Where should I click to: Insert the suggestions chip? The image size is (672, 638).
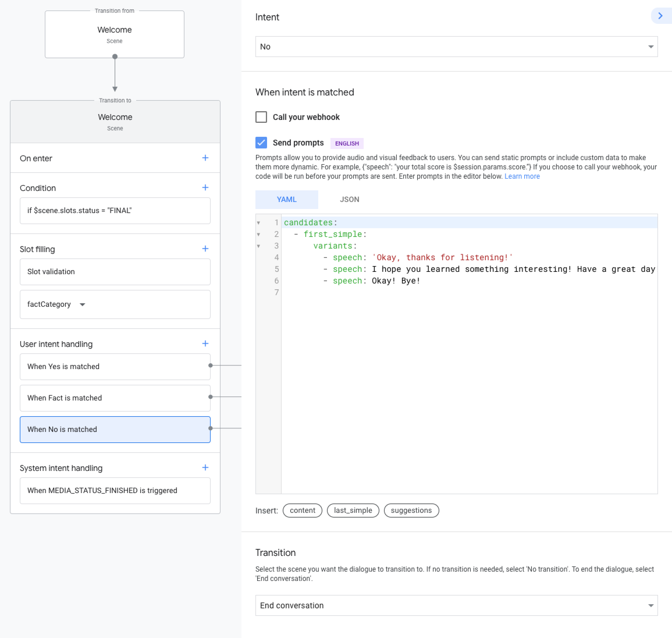(x=411, y=510)
